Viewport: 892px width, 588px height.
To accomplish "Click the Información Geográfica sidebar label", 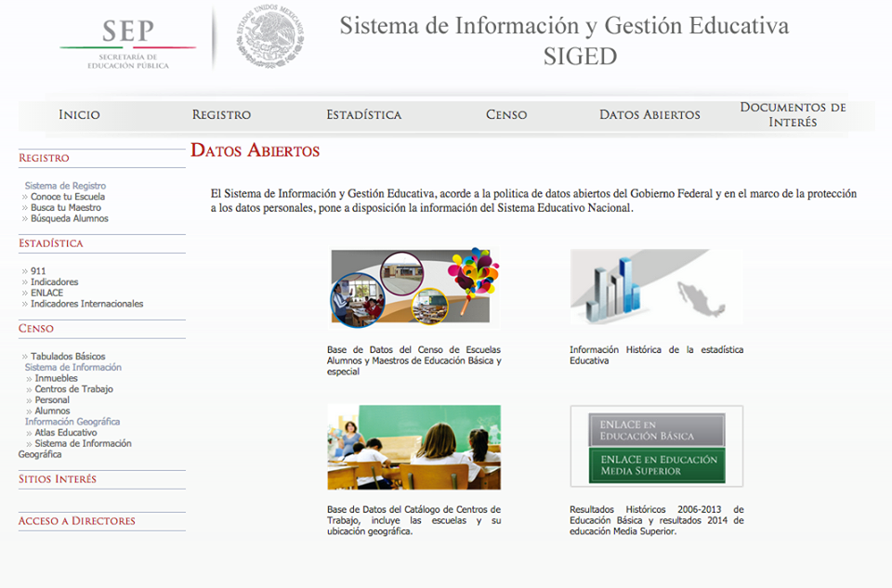I will click(x=72, y=422).
